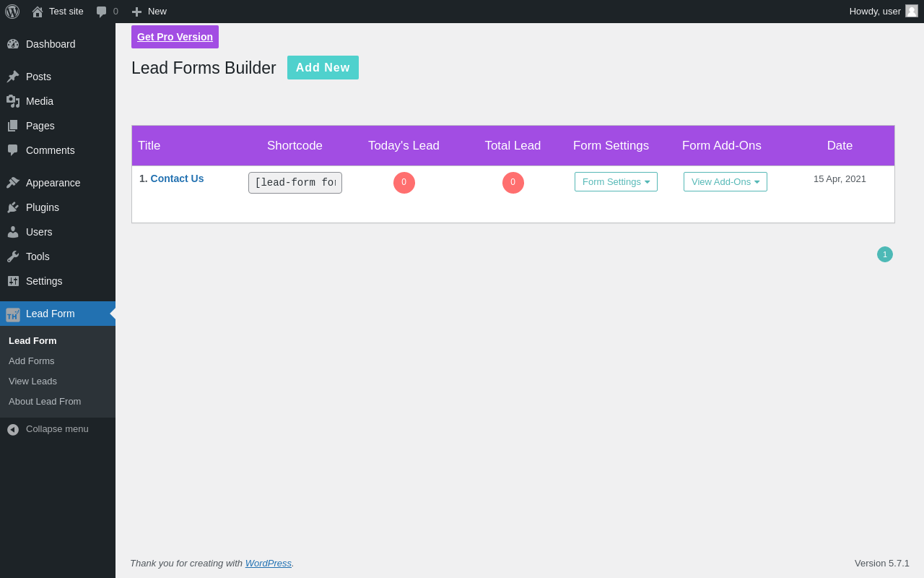Open Plugins menu
The width and height of the screenshot is (924, 578).
click(x=58, y=207)
